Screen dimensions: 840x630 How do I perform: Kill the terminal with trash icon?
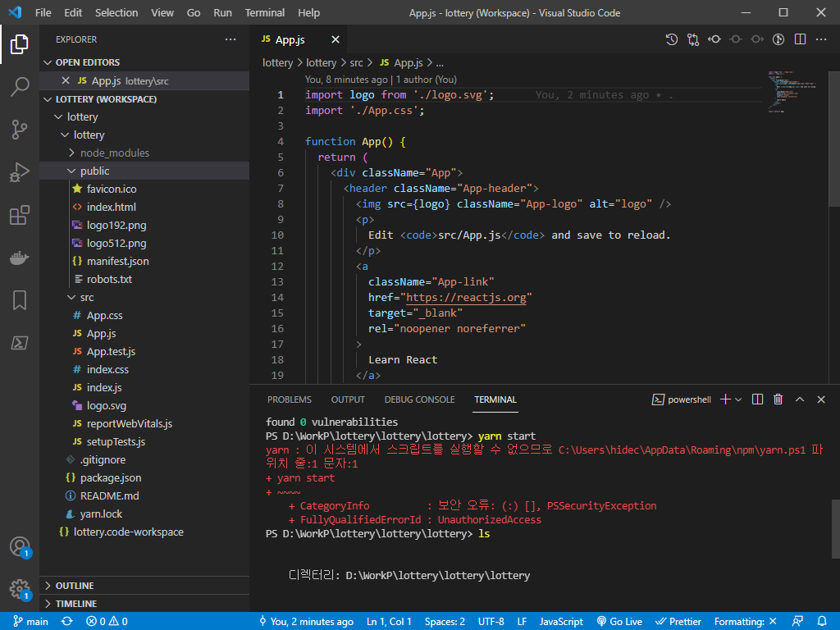(x=778, y=399)
